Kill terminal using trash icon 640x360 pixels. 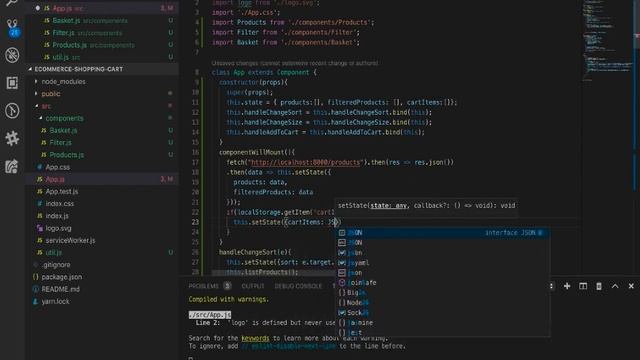pos(599,286)
